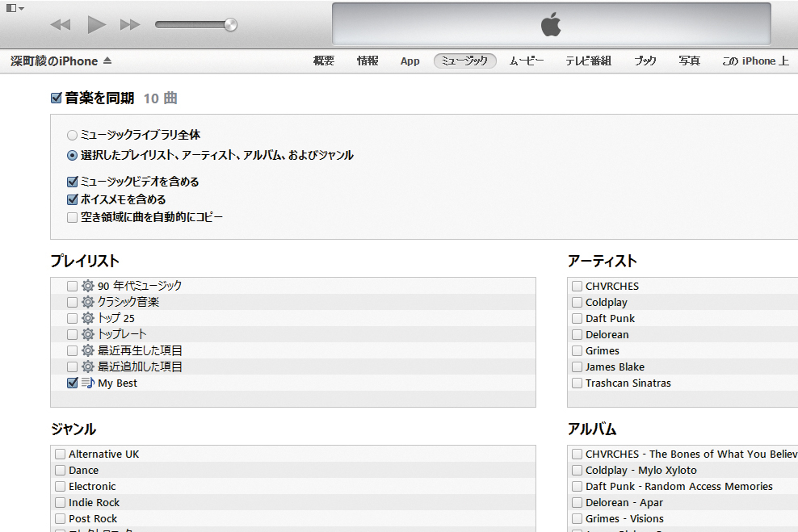Check the 最近追加した項目 playlist checkbox
This screenshot has width=798, height=532.
tap(72, 367)
